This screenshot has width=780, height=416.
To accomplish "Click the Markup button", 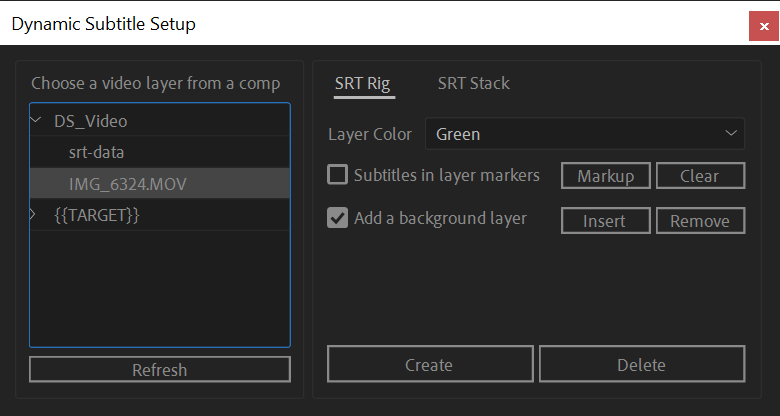I will (605, 176).
